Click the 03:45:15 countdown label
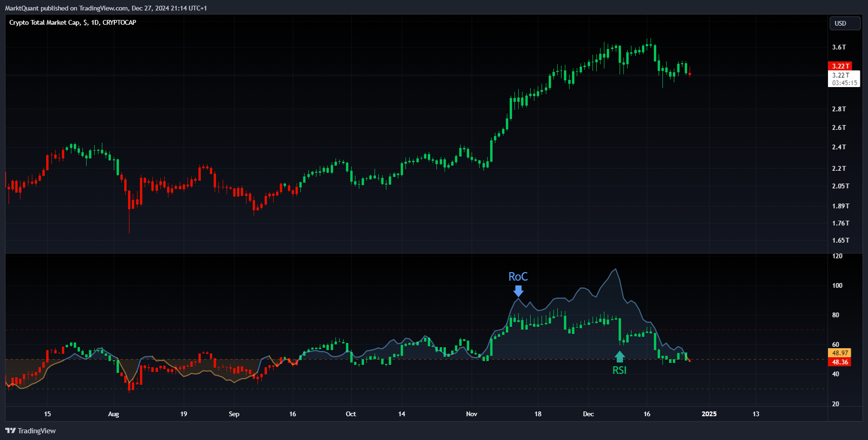This screenshot has height=440, width=868. click(x=844, y=83)
